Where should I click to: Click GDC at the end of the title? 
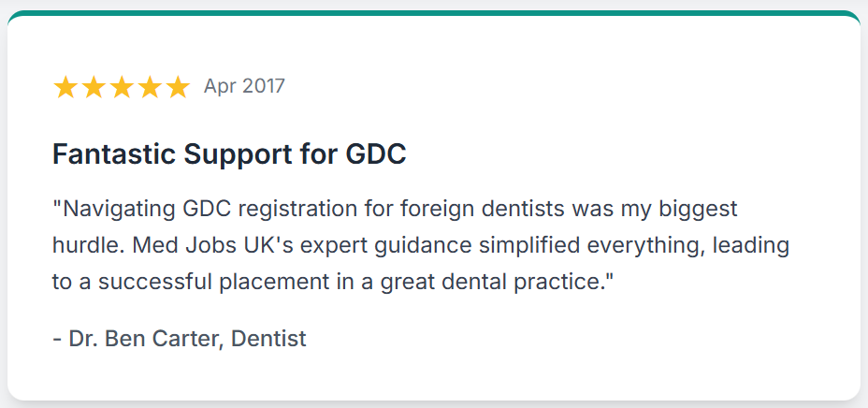click(x=376, y=154)
